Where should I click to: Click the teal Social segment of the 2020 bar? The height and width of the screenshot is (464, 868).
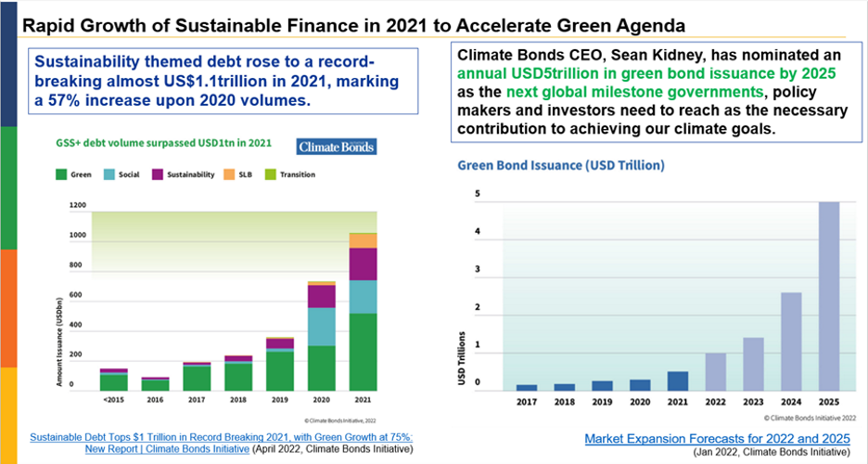pos(322,327)
